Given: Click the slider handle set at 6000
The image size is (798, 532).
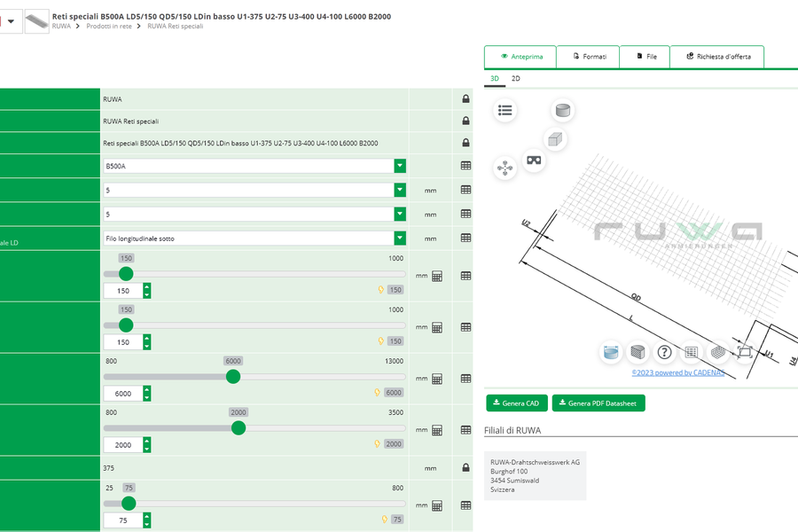Looking at the screenshot, I should [x=233, y=377].
